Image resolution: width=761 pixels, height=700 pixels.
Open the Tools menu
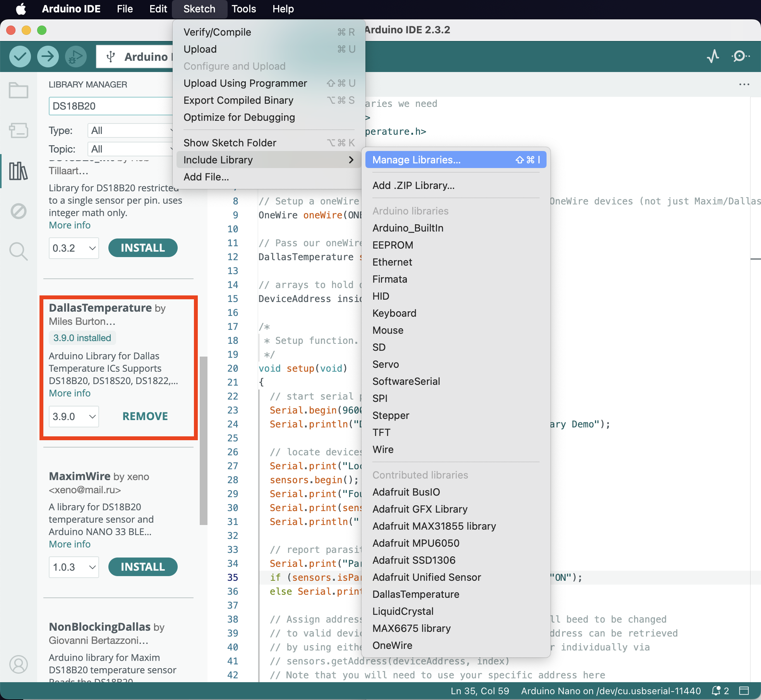[x=244, y=9]
